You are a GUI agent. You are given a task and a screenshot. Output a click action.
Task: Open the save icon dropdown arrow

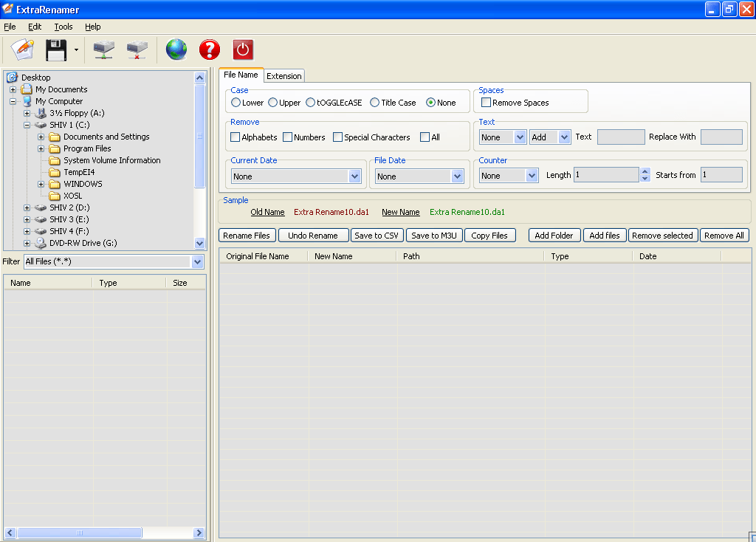pos(76,49)
